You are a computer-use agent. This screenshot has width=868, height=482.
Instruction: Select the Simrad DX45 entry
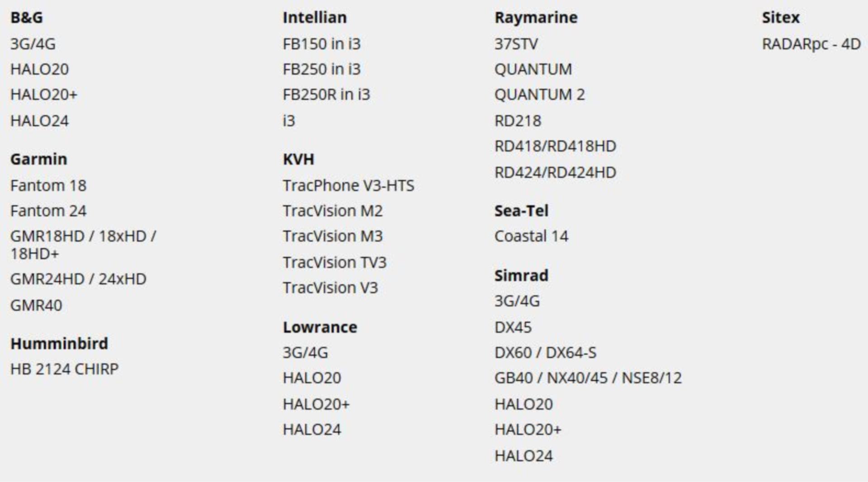tap(513, 327)
